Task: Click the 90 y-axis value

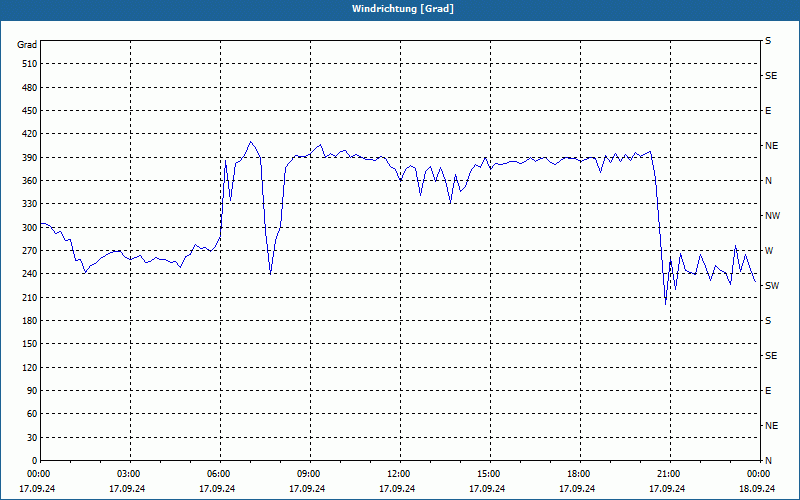Action: coord(32,391)
